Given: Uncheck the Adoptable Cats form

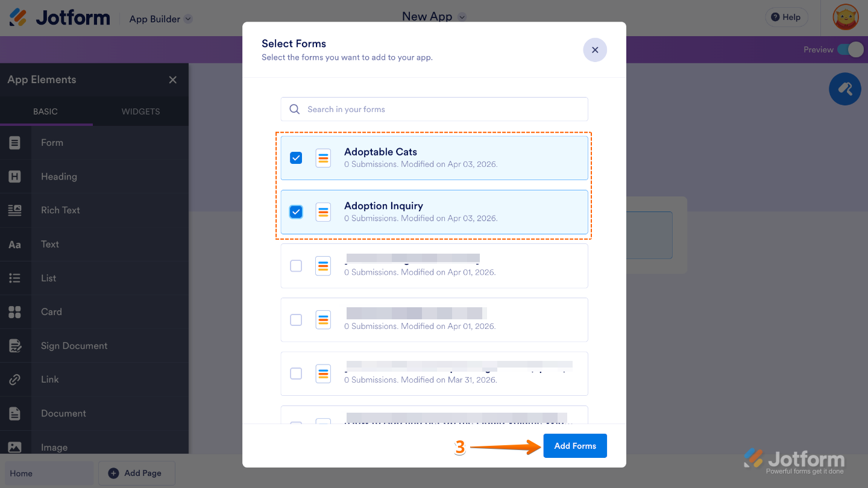Looking at the screenshot, I should pos(296,157).
